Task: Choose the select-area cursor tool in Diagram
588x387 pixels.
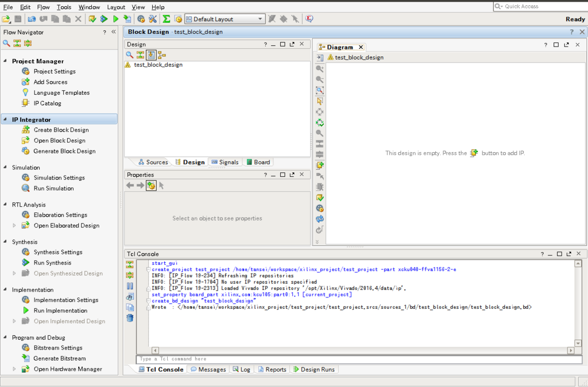Action: point(319,101)
